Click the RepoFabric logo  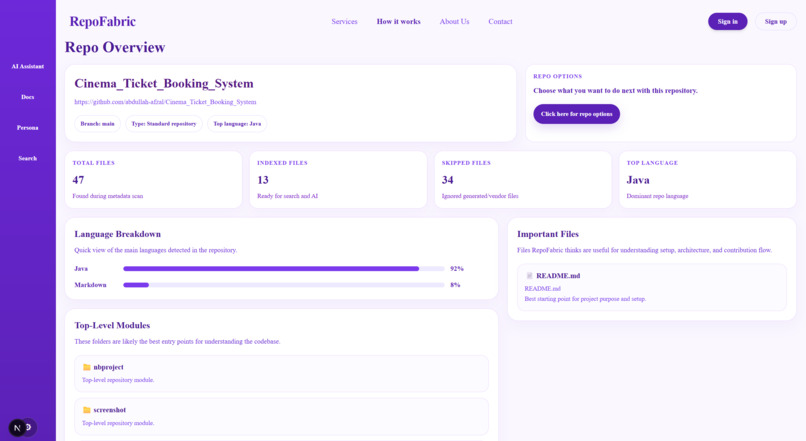(x=102, y=22)
